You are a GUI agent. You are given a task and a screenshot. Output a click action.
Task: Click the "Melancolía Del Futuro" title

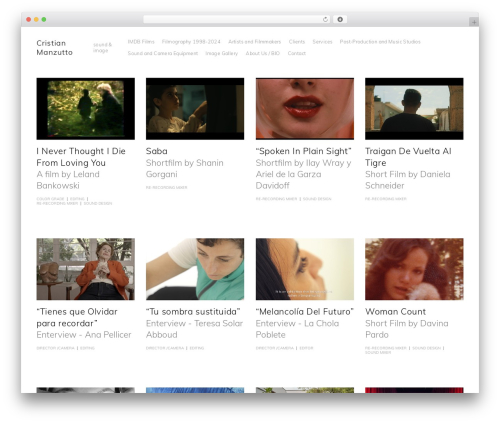click(x=305, y=312)
